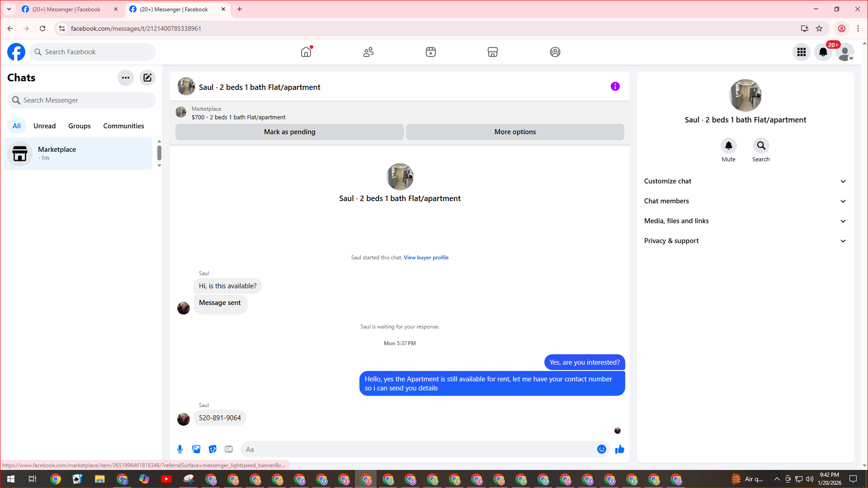Screen dimensions: 868x488
Task: Select the Unread chats filter
Action: coord(45,126)
